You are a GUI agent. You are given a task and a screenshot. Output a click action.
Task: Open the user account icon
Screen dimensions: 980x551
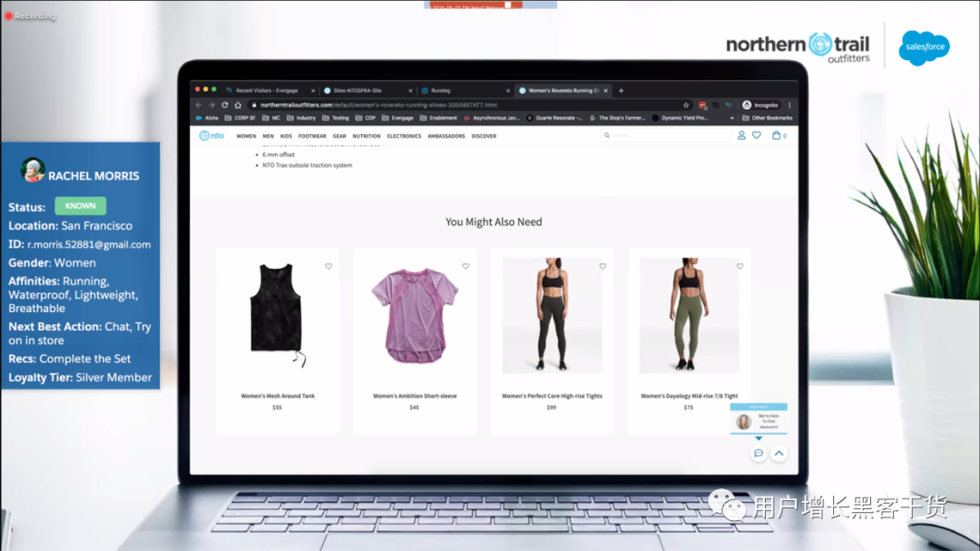pyautogui.click(x=741, y=135)
